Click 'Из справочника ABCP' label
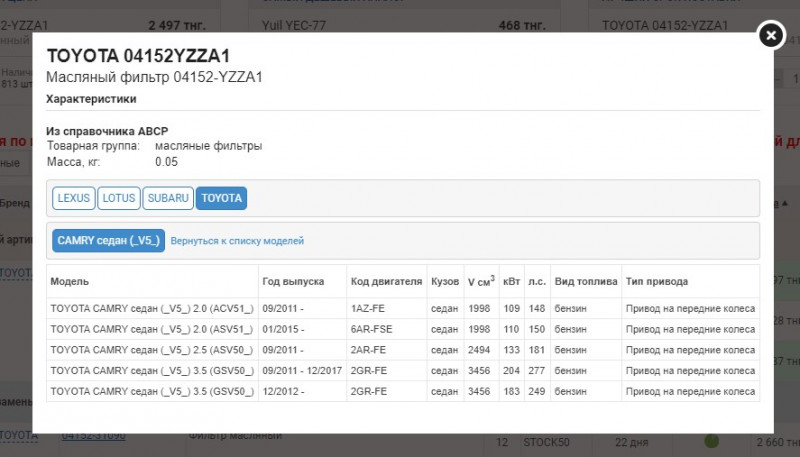 (107, 131)
